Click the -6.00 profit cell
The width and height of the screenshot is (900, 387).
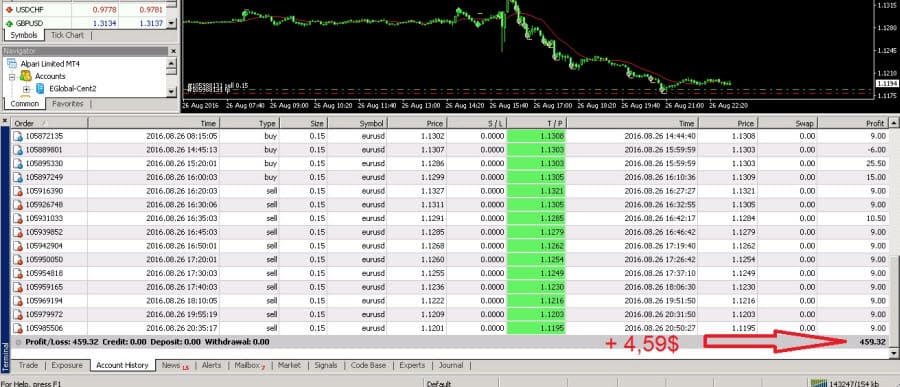pyautogui.click(x=853, y=150)
